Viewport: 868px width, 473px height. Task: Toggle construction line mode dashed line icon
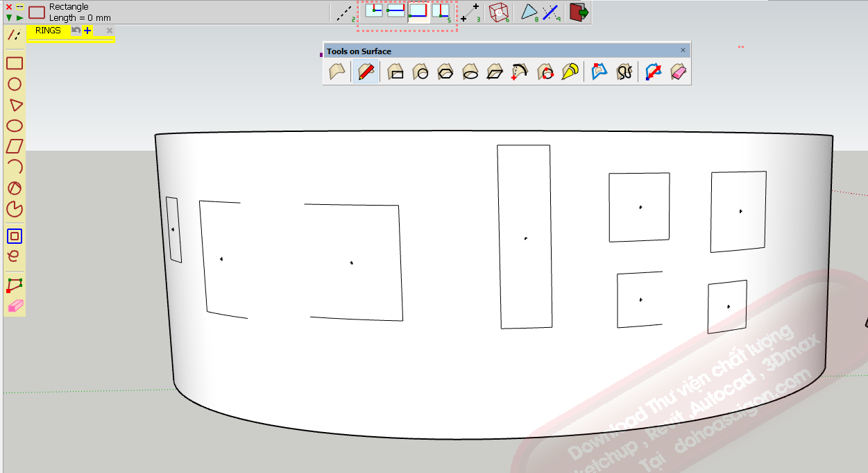pyautogui.click(x=344, y=13)
